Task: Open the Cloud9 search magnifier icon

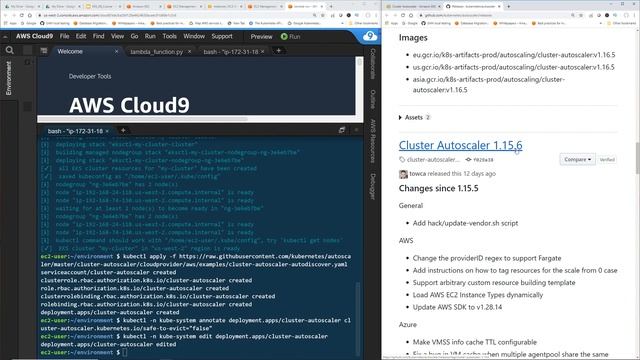Action: click(9, 50)
